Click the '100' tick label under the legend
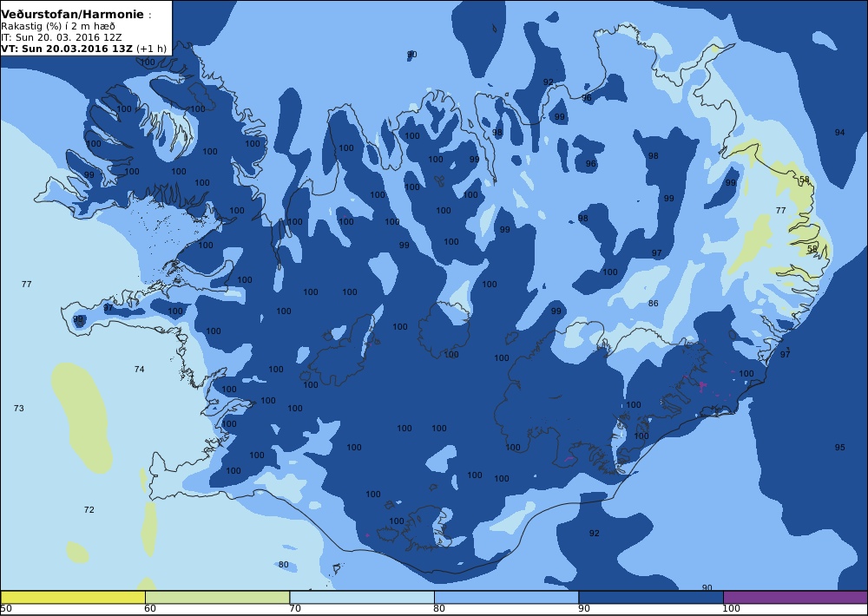 pyautogui.click(x=731, y=609)
